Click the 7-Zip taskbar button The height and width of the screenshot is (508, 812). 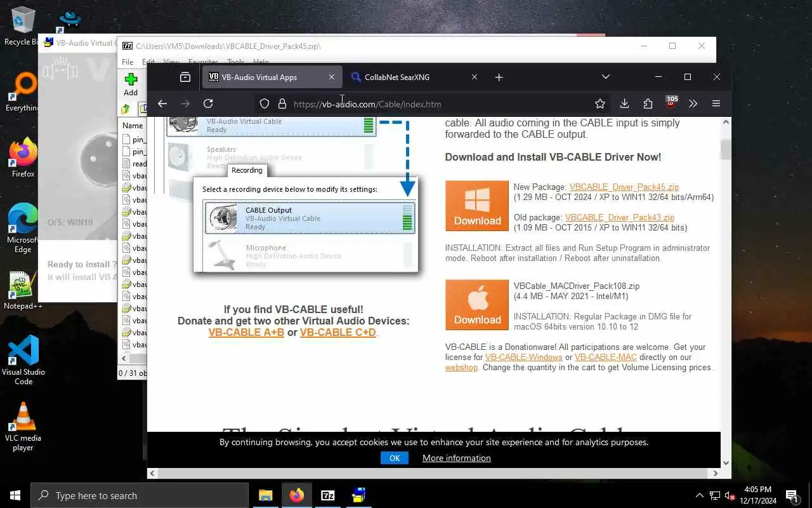(327, 495)
